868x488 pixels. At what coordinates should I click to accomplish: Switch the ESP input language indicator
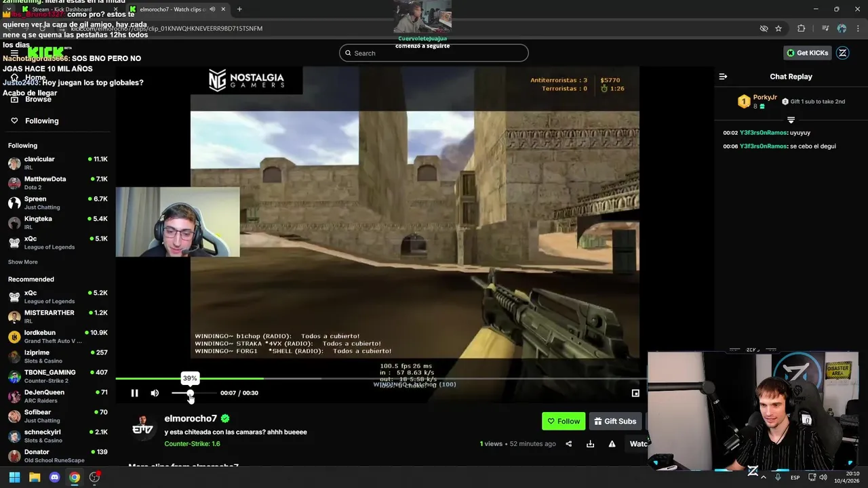click(x=795, y=477)
